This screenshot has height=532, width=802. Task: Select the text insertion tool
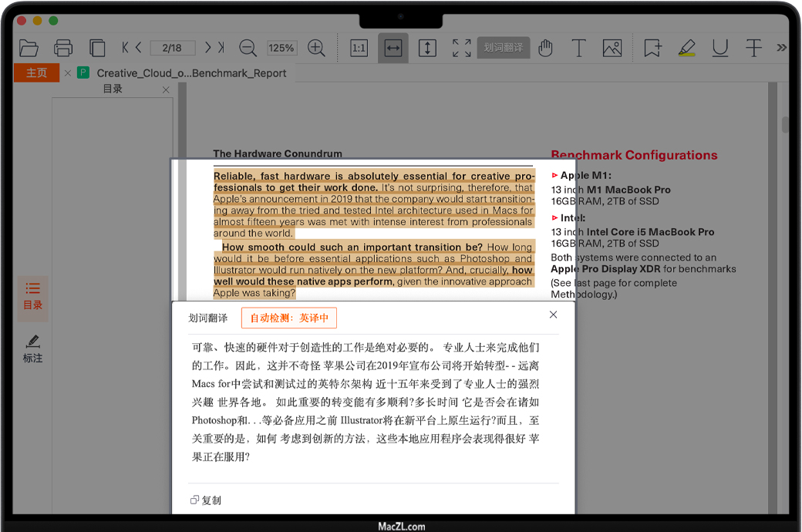tap(578, 48)
